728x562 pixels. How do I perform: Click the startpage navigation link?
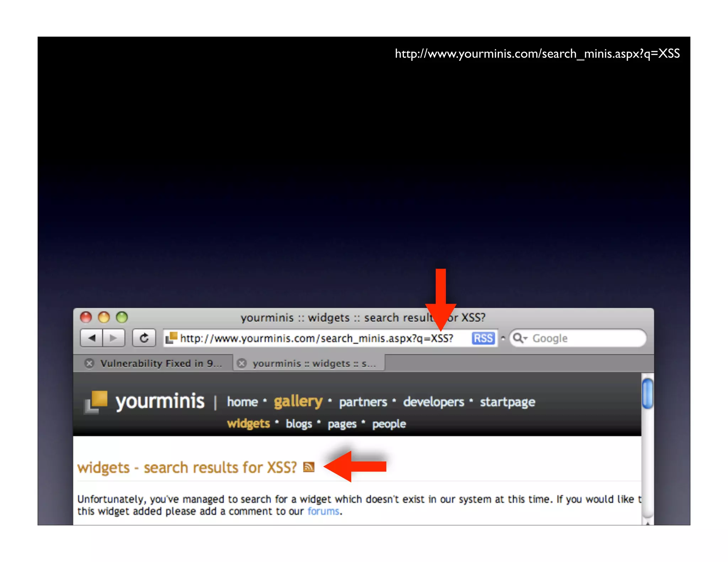[507, 402]
